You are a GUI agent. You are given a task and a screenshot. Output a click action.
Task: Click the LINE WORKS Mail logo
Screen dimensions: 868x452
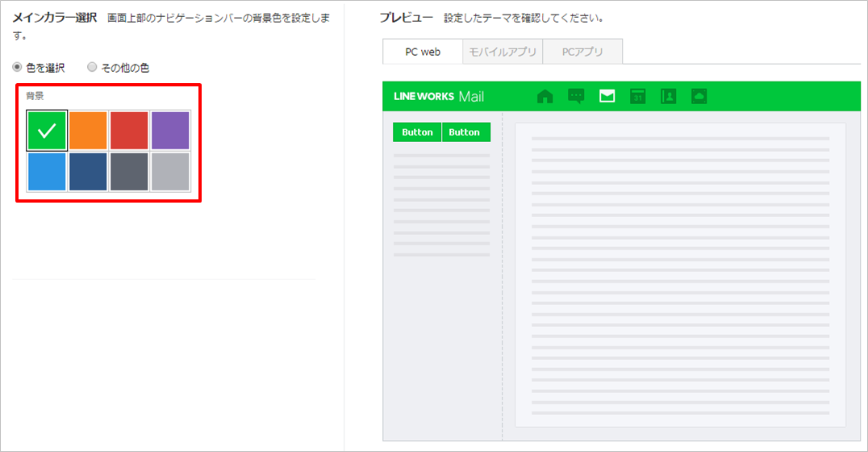[439, 97]
